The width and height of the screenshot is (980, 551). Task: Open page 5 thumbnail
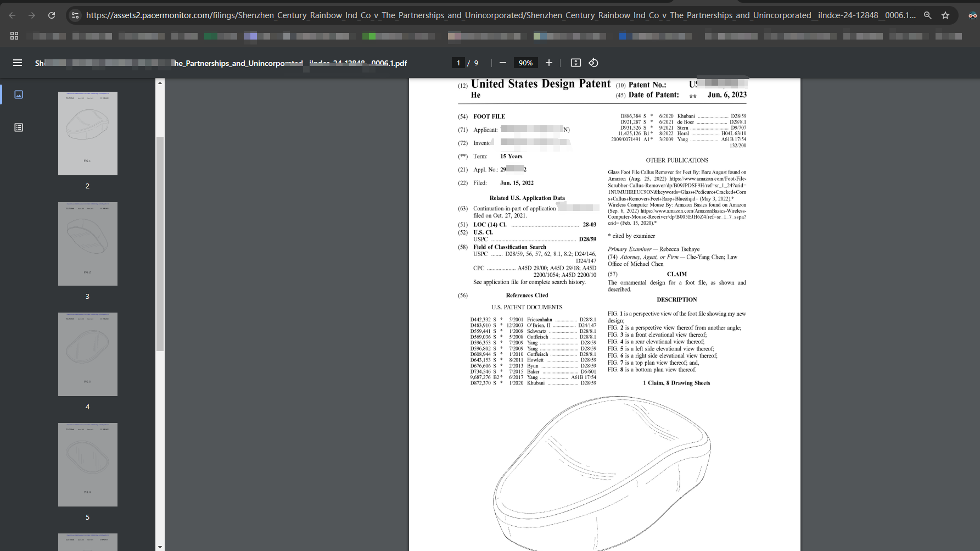click(x=88, y=465)
